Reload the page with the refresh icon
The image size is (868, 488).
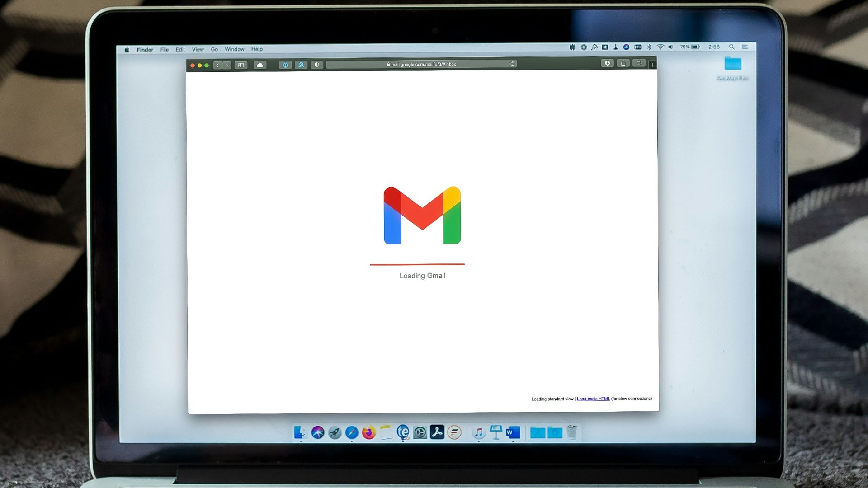[x=513, y=64]
